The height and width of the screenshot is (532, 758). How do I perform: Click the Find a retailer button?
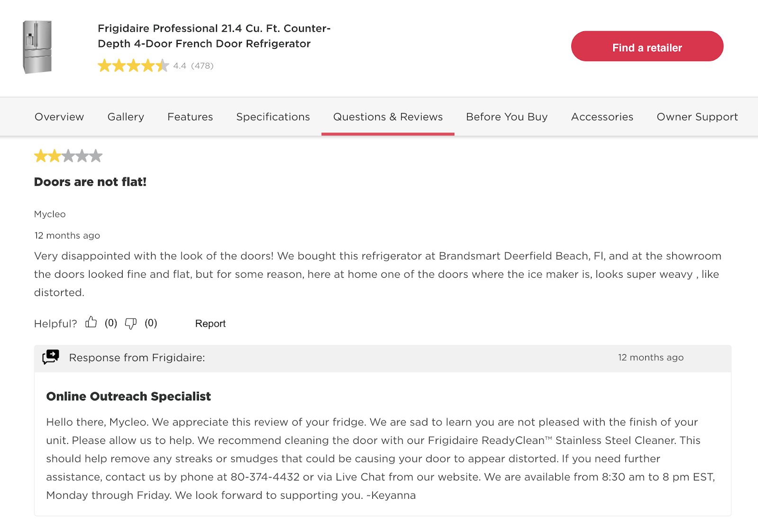click(x=647, y=47)
